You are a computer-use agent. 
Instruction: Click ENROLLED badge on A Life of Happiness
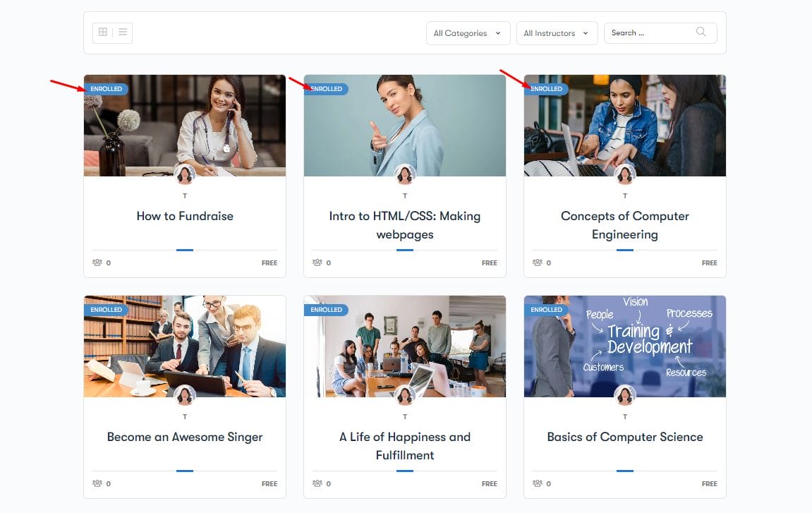pos(326,310)
